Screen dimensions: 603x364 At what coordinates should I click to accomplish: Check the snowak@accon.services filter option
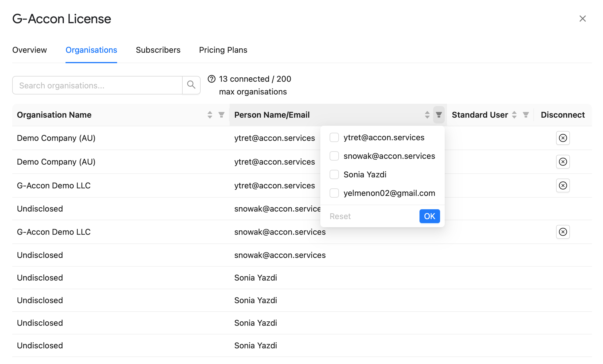(334, 156)
